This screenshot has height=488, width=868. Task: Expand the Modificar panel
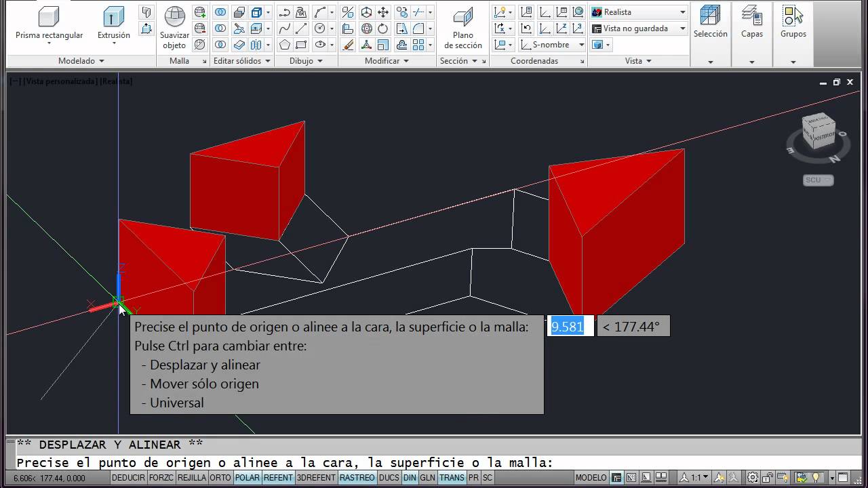387,61
